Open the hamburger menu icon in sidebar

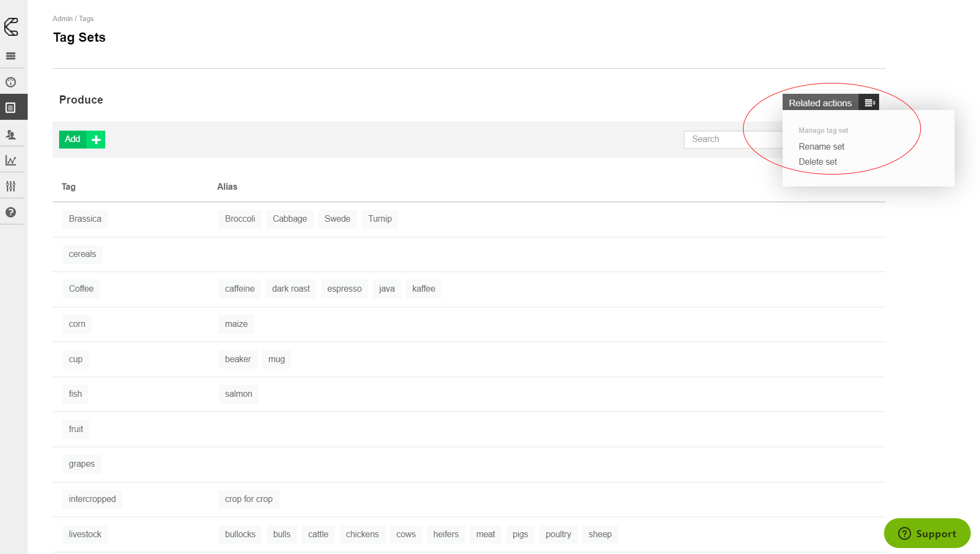pyautogui.click(x=11, y=56)
